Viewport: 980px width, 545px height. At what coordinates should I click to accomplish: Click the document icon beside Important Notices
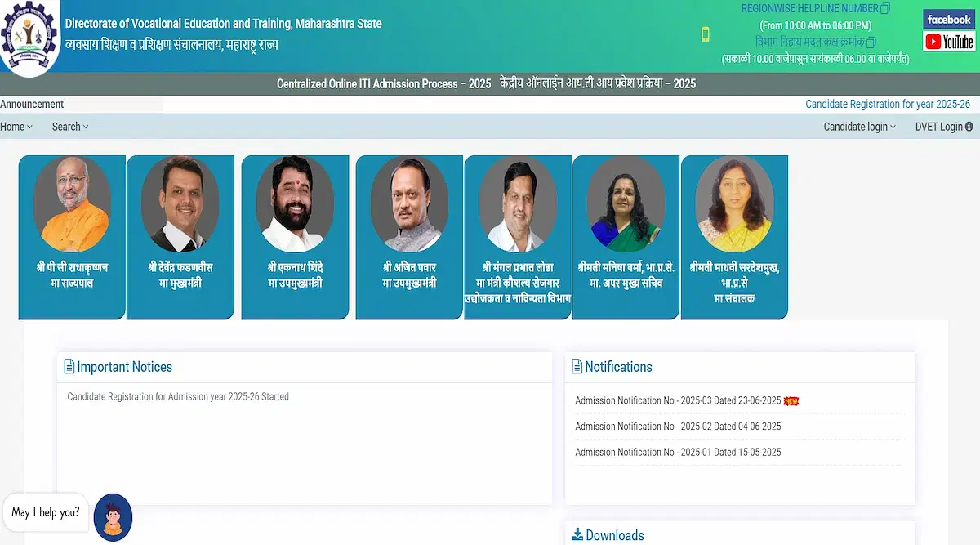tap(69, 367)
